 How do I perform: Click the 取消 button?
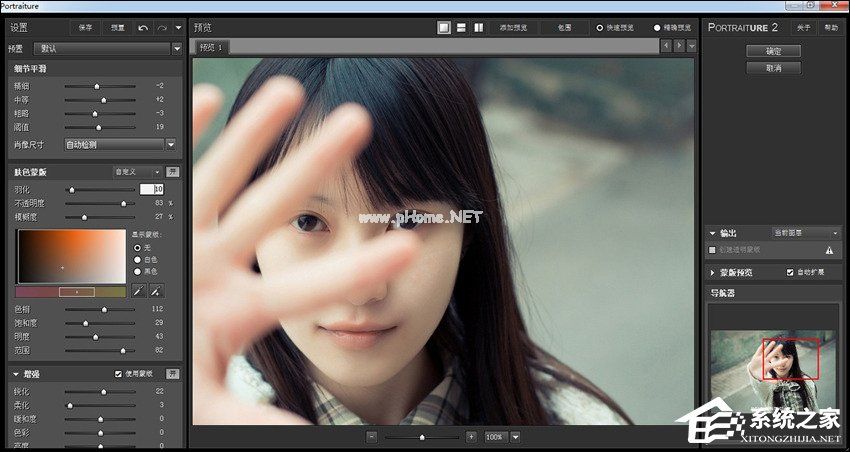773,68
